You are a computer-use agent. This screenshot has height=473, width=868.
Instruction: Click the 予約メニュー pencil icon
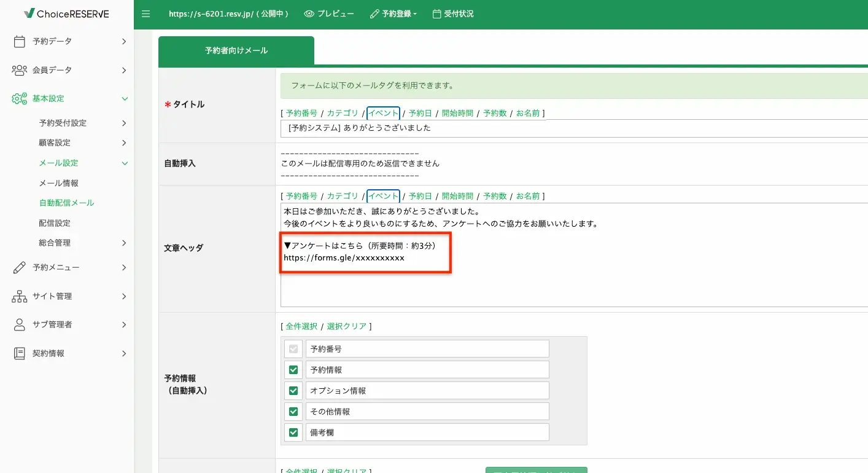click(x=19, y=267)
